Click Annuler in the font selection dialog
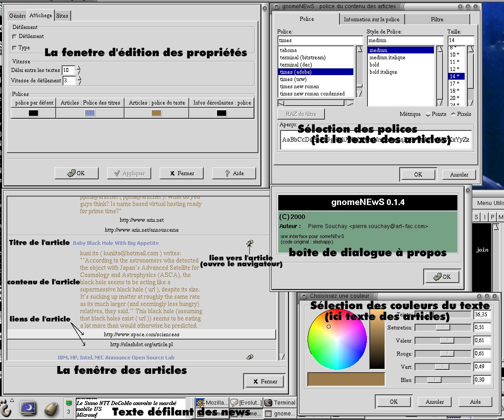The image size is (504, 420). click(459, 174)
